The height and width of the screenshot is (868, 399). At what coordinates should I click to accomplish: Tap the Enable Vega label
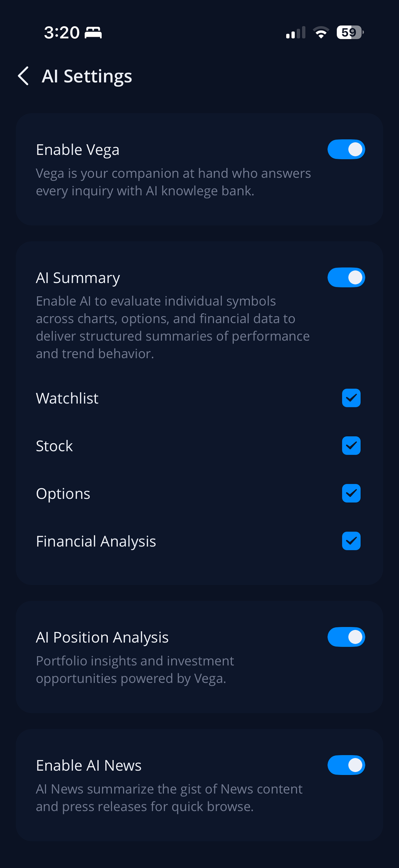pyautogui.click(x=78, y=150)
